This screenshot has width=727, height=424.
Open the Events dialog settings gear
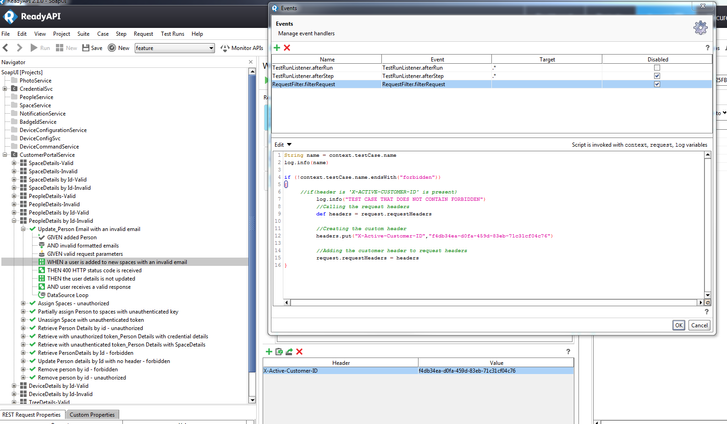pos(700,27)
